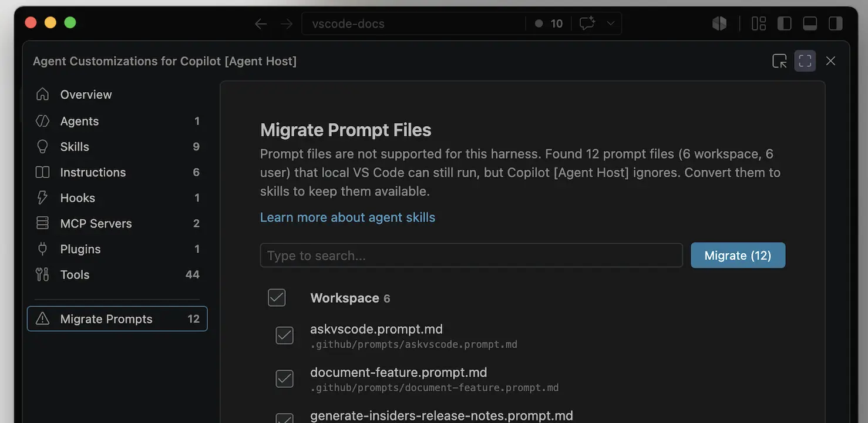Open Learn more about agent skills link

(x=348, y=217)
